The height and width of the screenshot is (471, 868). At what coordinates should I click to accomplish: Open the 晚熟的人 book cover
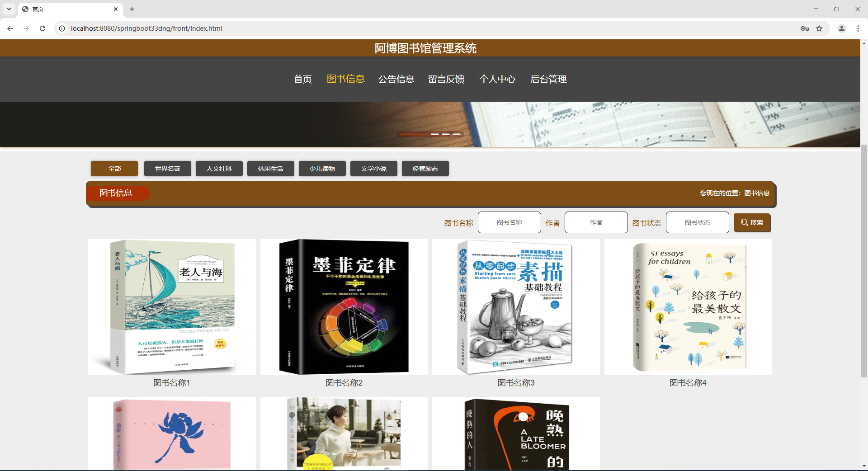pos(516,434)
